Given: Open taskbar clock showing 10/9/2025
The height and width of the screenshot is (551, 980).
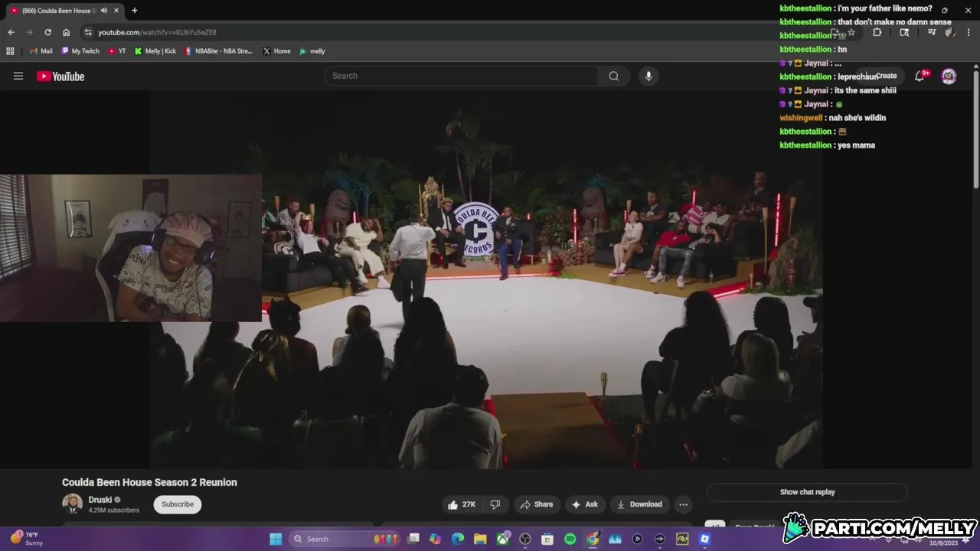Looking at the screenshot, I should coord(943,542).
